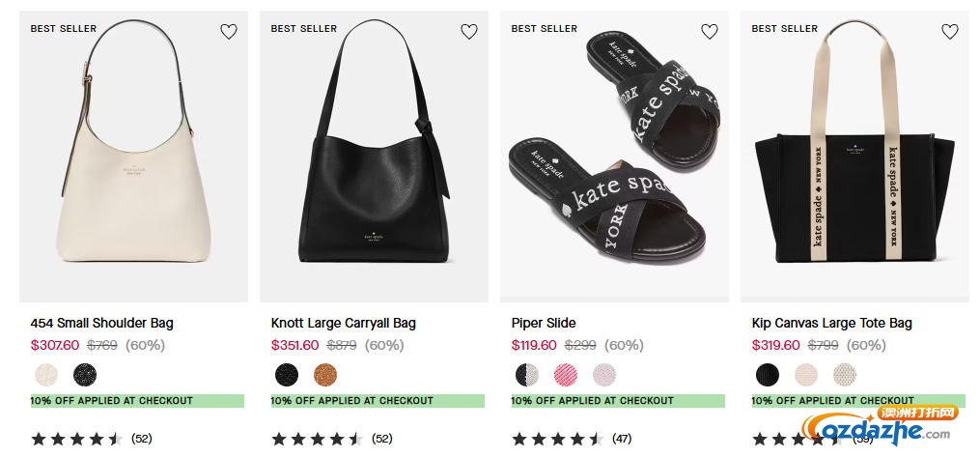The width and height of the screenshot is (980, 458).
Task: Select black swatch for Knott Large Carryall Bag
Action: coord(287,374)
